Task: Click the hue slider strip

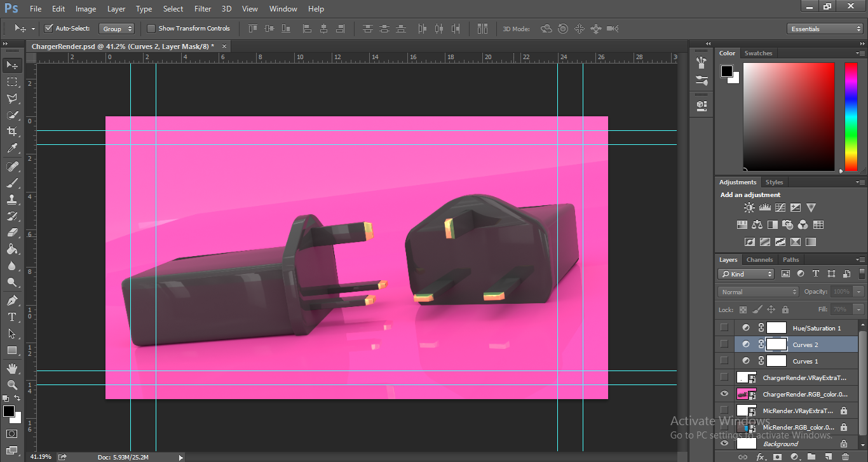Action: 850,117
